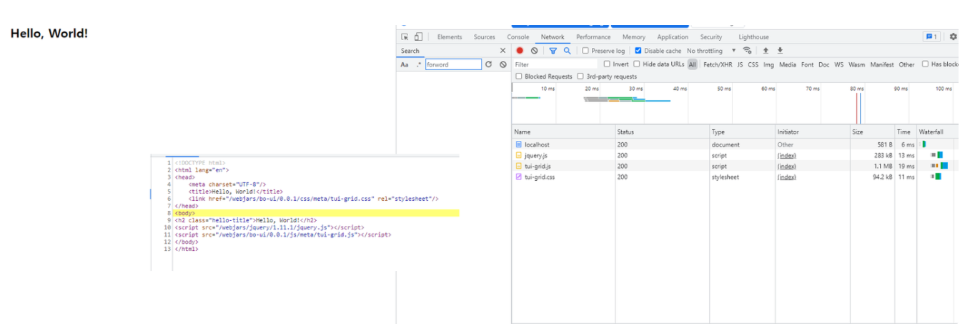Switch to the Application tab

point(673,37)
